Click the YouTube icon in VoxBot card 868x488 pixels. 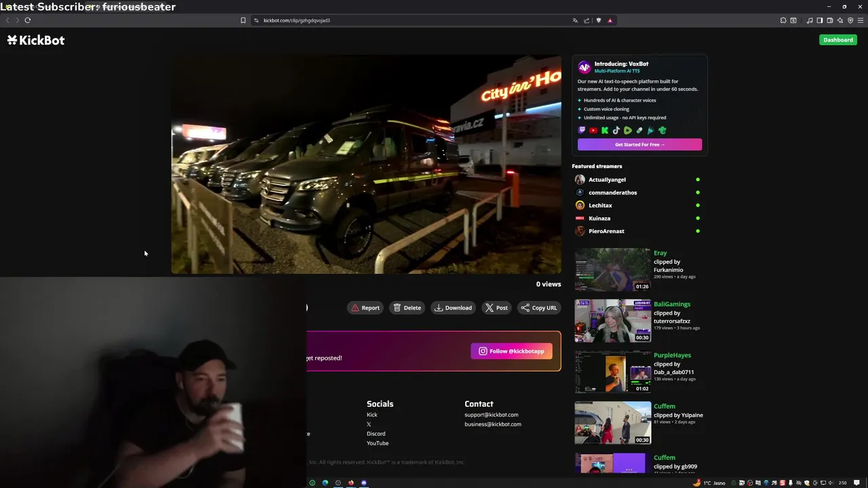[593, 130]
